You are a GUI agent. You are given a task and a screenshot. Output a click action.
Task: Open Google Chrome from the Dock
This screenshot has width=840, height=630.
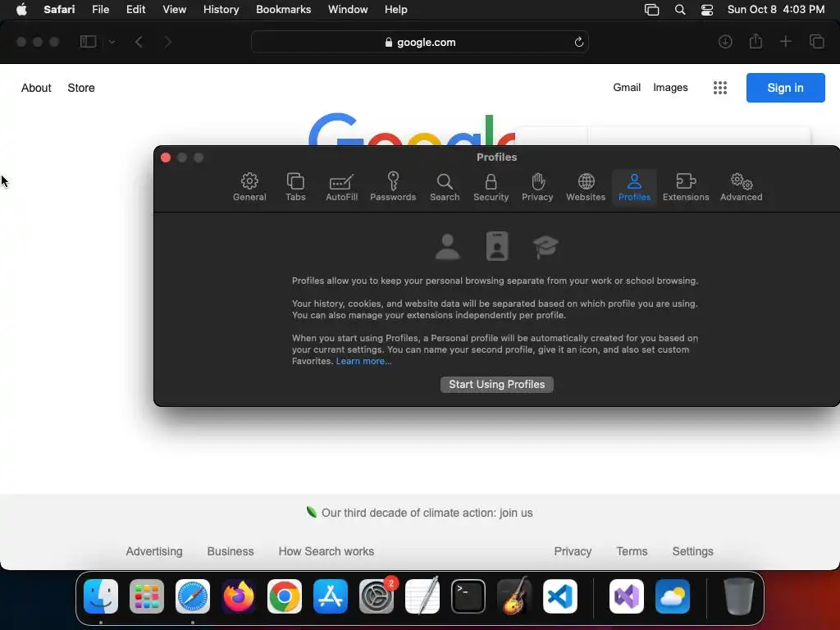coord(285,596)
